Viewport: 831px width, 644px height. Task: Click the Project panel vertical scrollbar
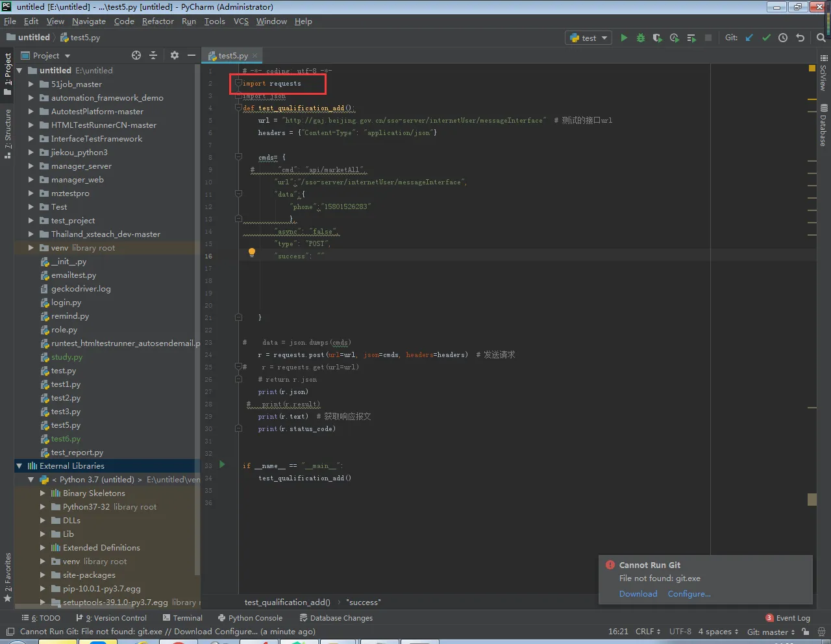click(197, 318)
